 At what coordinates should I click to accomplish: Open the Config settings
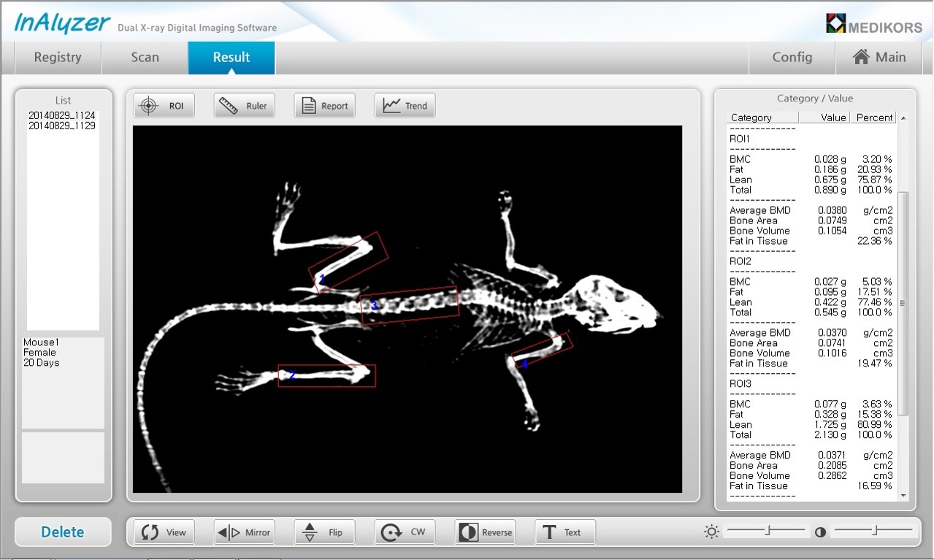[x=792, y=58]
